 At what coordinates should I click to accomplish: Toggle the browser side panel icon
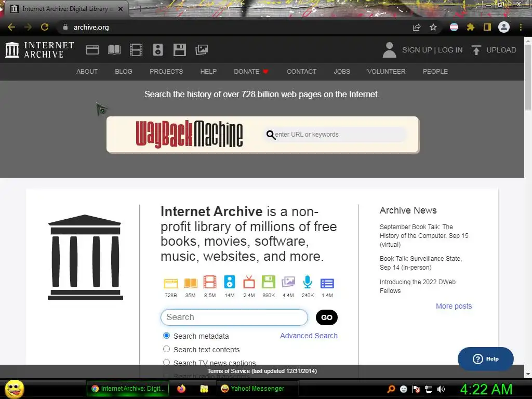tap(487, 27)
